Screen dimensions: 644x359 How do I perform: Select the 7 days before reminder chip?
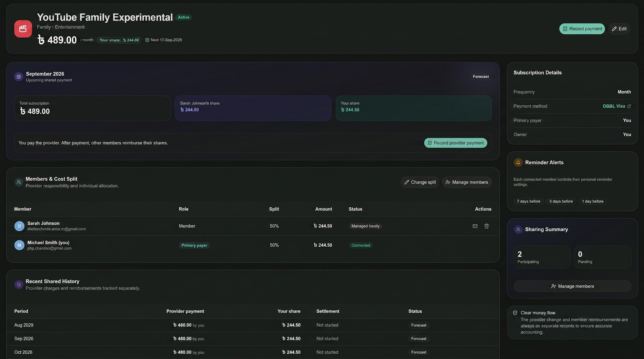coord(528,201)
